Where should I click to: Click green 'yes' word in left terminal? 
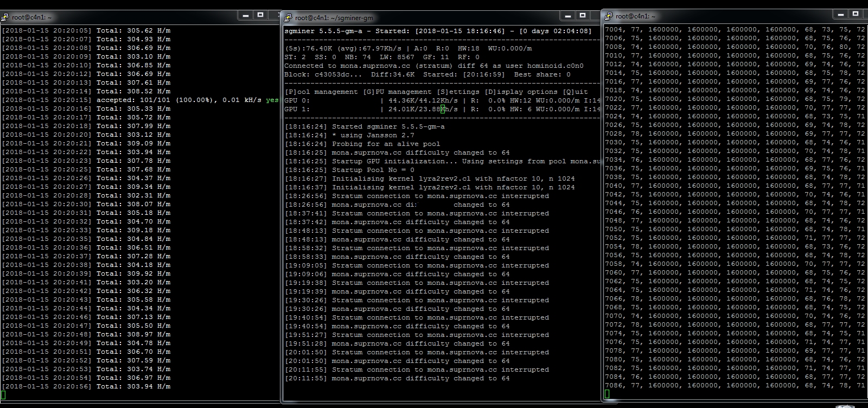point(272,100)
